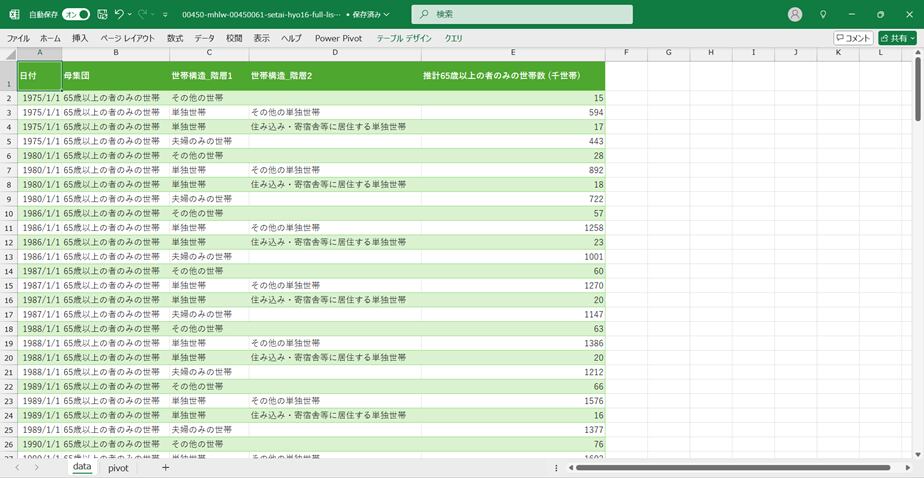Add a new sheet with plus icon
The image size is (924, 478).
pos(166,468)
